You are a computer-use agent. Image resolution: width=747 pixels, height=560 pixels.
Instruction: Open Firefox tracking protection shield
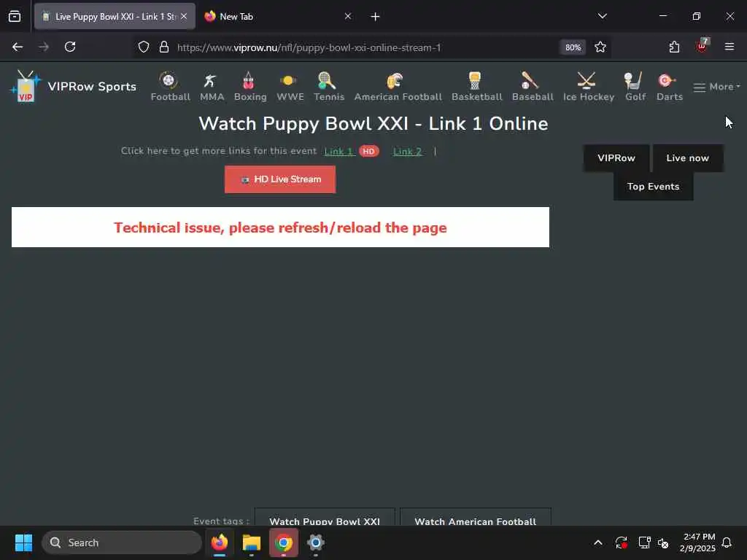tap(144, 47)
